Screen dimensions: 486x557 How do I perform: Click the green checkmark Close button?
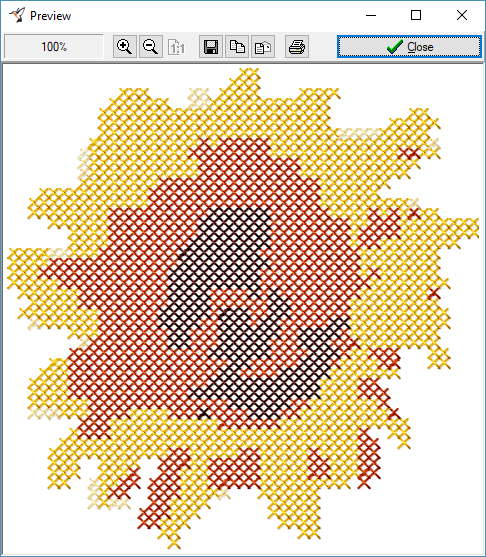[409, 47]
